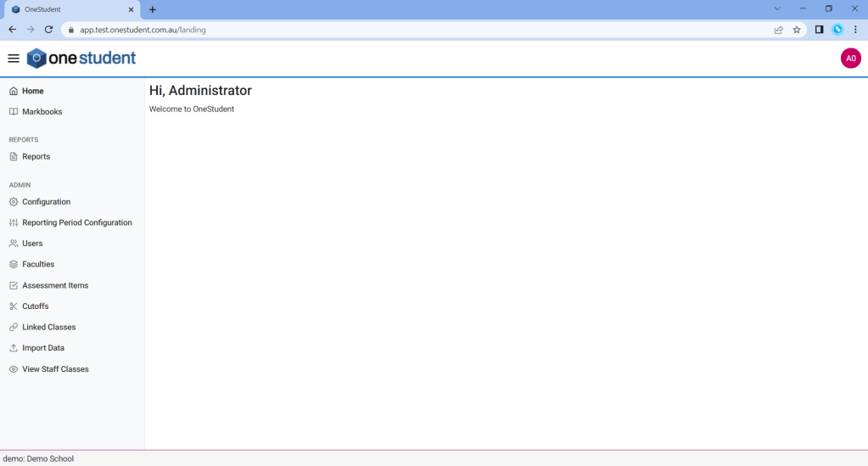868x466 pixels.
Task: Click the Assessment Items checkbox icon
Action: tap(14, 286)
